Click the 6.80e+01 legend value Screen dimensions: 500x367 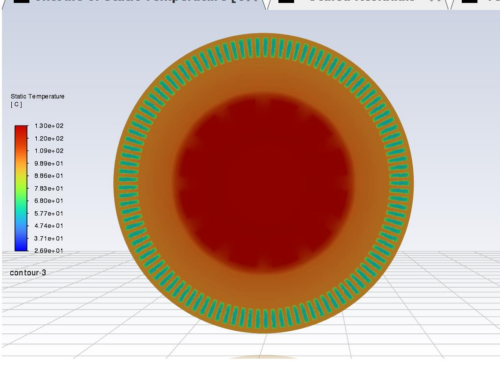tap(49, 201)
